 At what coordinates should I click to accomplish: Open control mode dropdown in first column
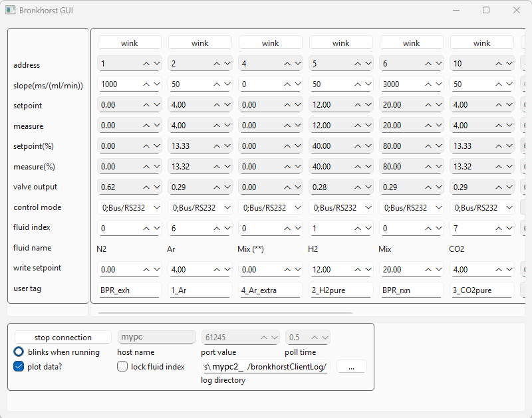coord(130,208)
